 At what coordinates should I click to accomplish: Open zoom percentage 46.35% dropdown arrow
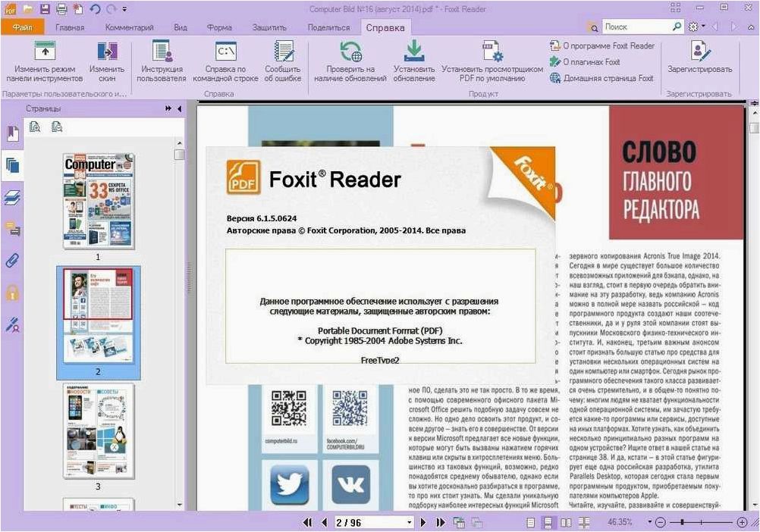[649, 522]
